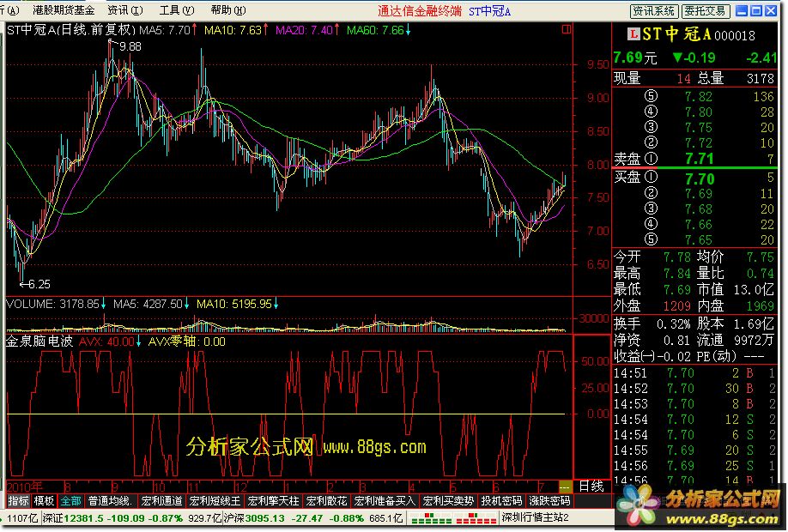Maximize the application window
Screen dimensions: 788x532
756,10
